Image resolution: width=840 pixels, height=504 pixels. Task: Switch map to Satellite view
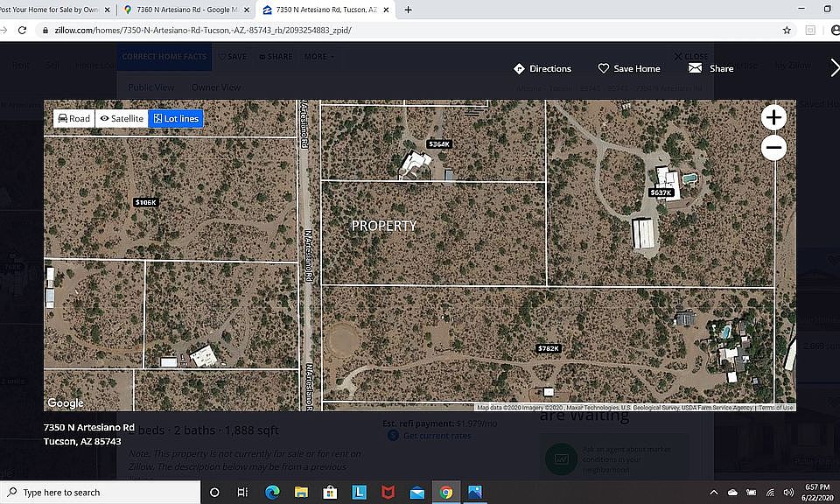122,118
